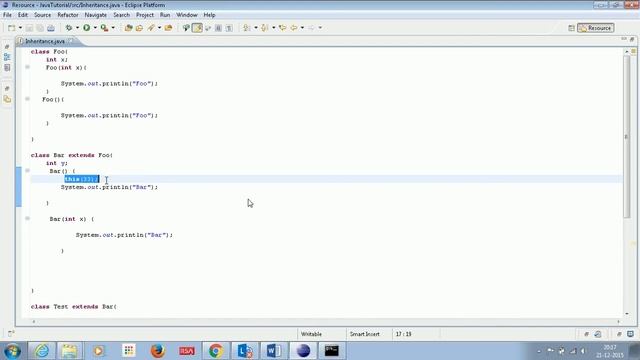Viewport: 640px width, 360px height.
Task: Select the Resource perspective button
Action: click(x=596, y=28)
